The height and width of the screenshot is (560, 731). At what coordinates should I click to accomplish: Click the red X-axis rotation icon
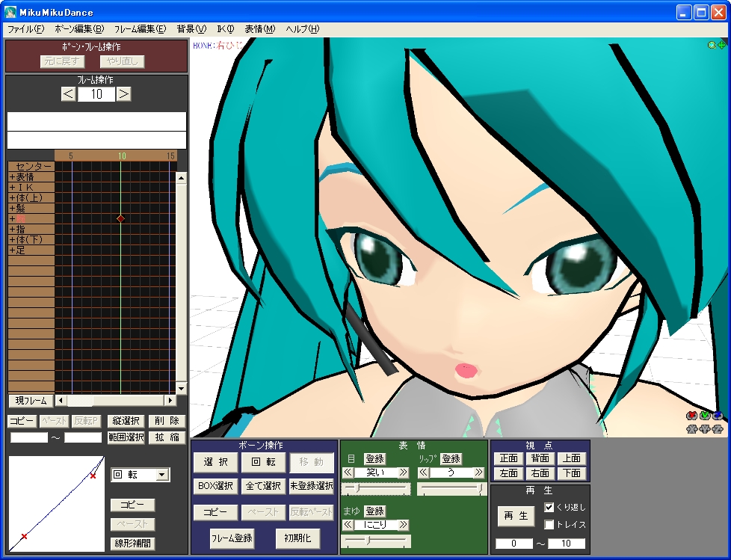coord(692,416)
